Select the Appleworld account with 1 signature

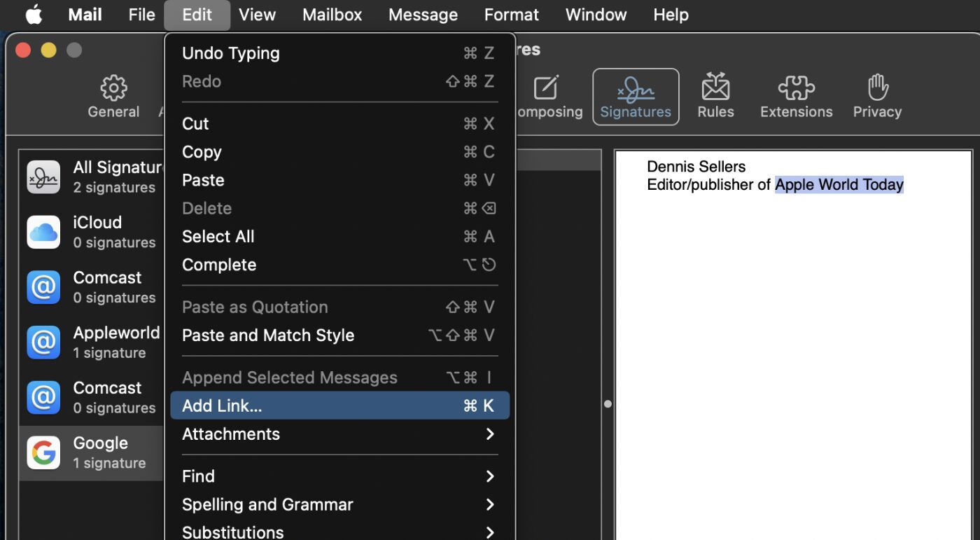[91, 342]
